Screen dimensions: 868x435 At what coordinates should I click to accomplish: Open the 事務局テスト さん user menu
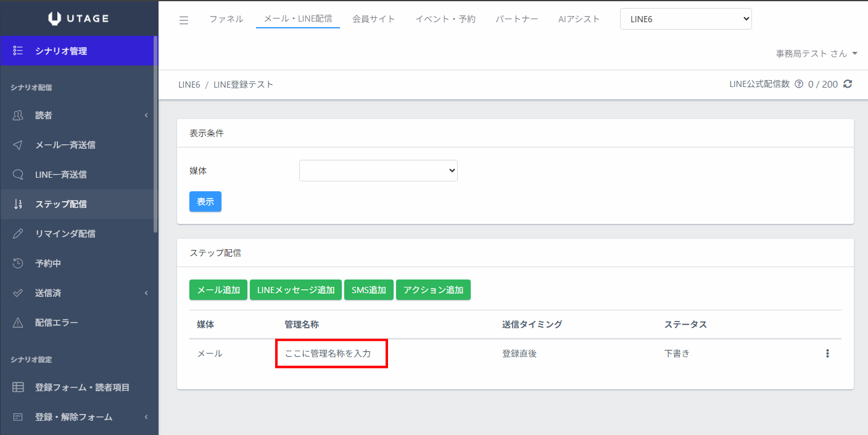coord(817,54)
